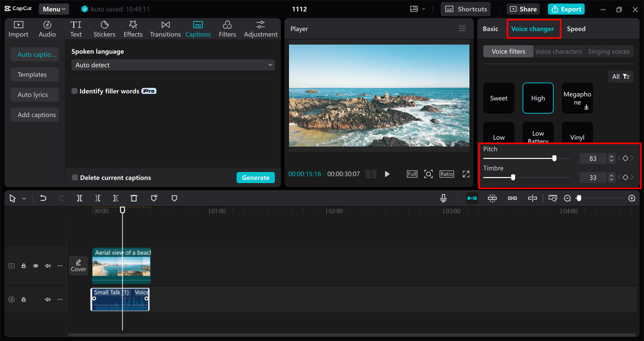Open more options for the video track
This screenshot has height=341, width=644.
pos(60,266)
